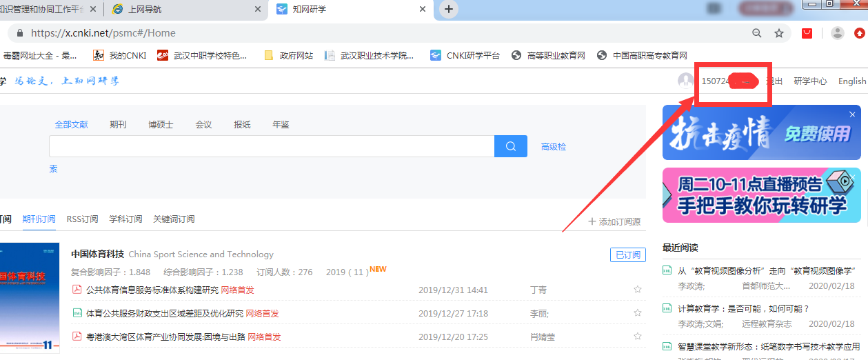
Task: Click into the literature search input box
Action: (271, 146)
